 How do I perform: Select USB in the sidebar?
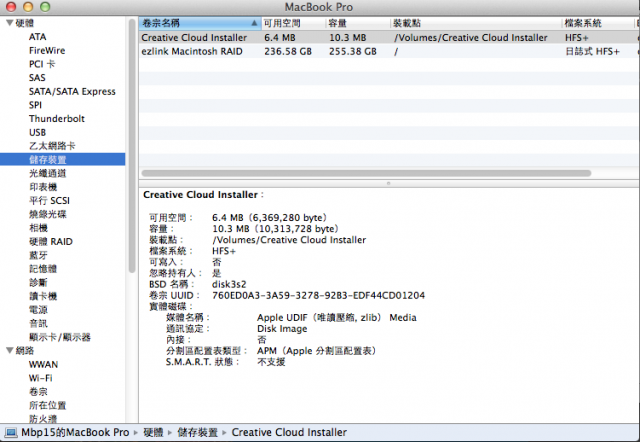(x=38, y=132)
